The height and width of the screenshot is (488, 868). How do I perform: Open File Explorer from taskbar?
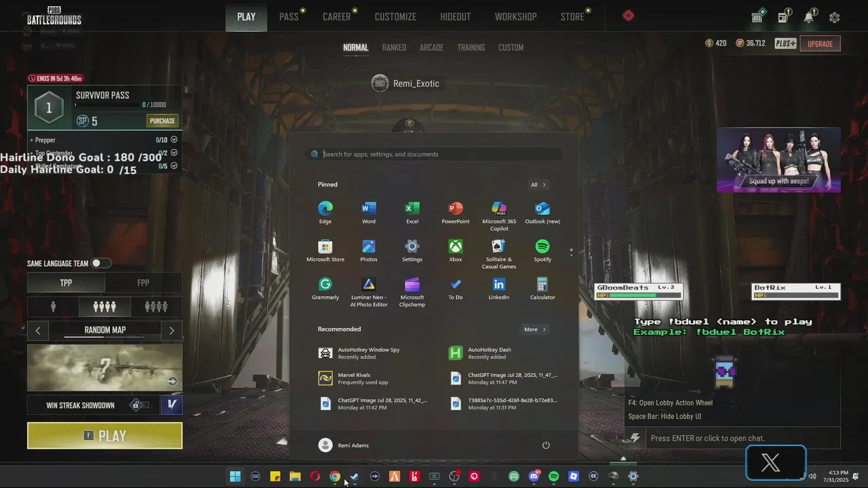point(295,476)
